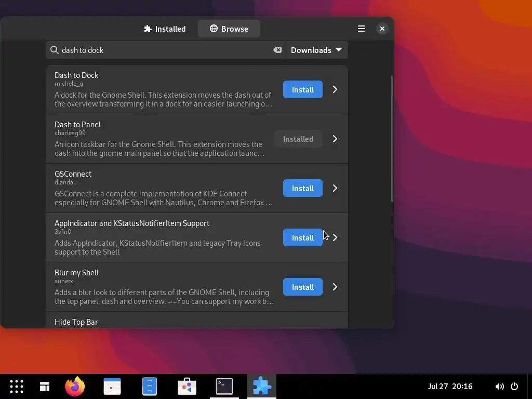The image size is (532, 399).
Task: Close the Extension Manager window
Action: point(382,29)
